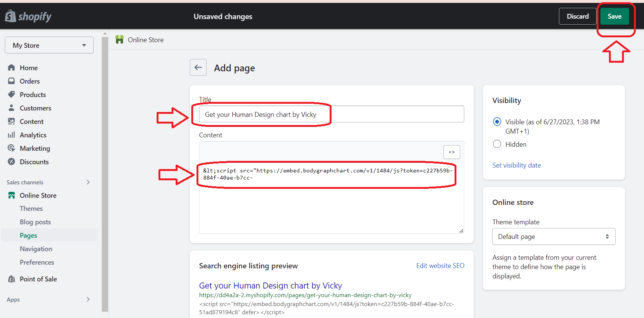Click the Analytics bar chart icon
The width and height of the screenshot is (644, 318).
coord(12,135)
